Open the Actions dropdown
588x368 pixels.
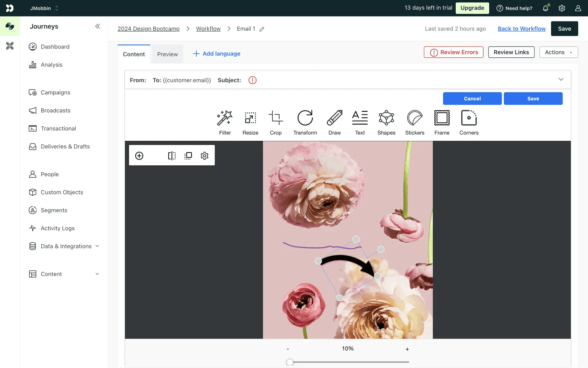pos(558,52)
